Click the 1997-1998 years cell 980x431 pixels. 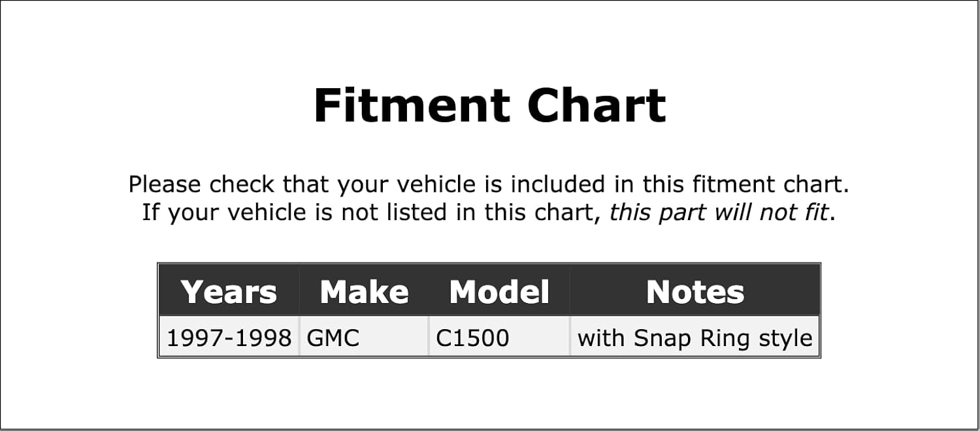coord(229,338)
